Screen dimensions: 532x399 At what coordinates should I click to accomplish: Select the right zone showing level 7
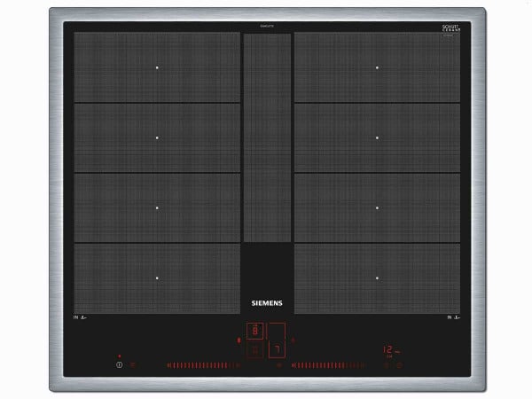click(277, 350)
